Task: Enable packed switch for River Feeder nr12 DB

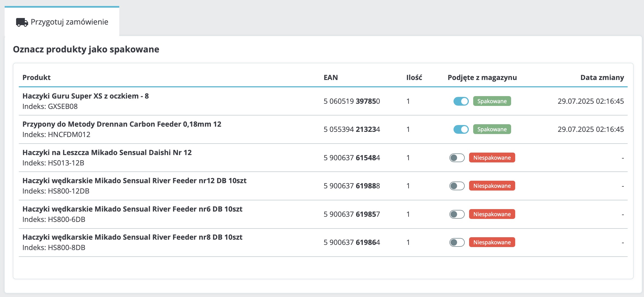Action: coord(457,186)
